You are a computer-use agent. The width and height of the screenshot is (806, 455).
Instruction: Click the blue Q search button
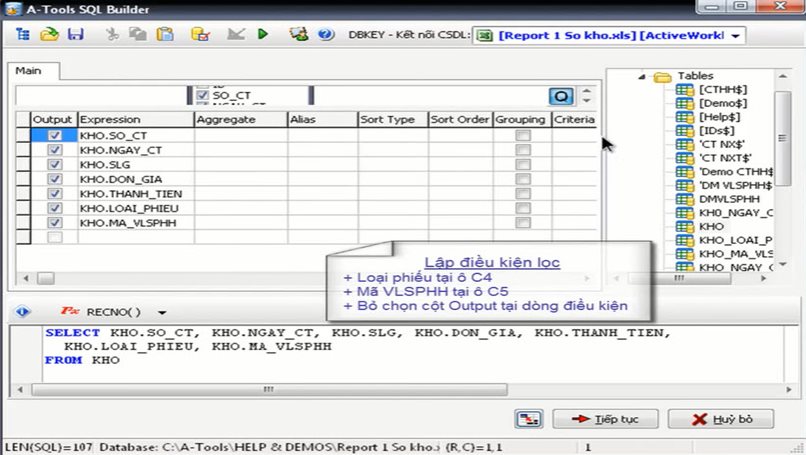[x=561, y=96]
